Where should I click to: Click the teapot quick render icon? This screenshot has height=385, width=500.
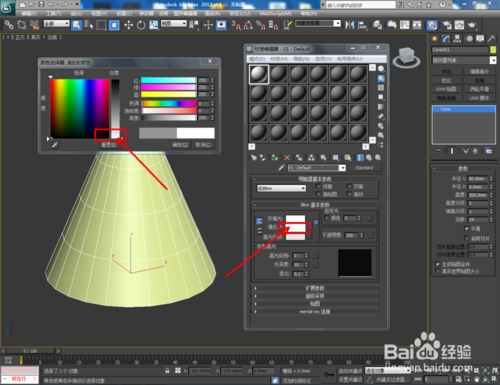(x=472, y=25)
